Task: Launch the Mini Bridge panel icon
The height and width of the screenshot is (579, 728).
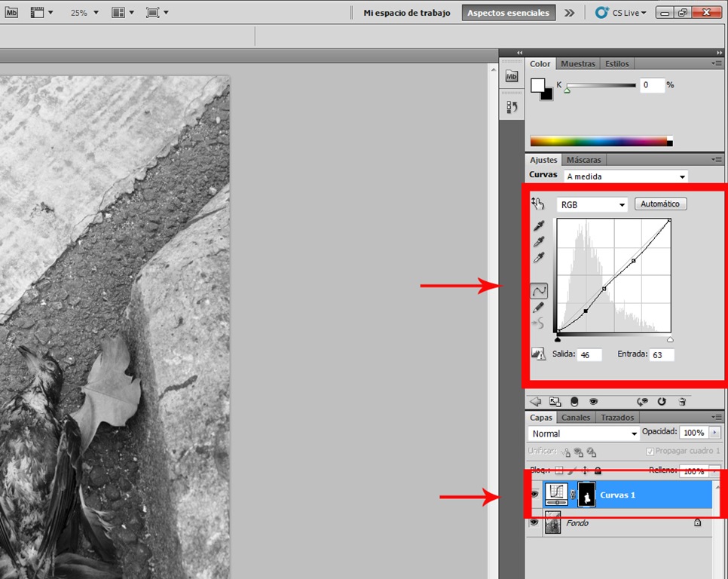Action: pyautogui.click(x=512, y=77)
